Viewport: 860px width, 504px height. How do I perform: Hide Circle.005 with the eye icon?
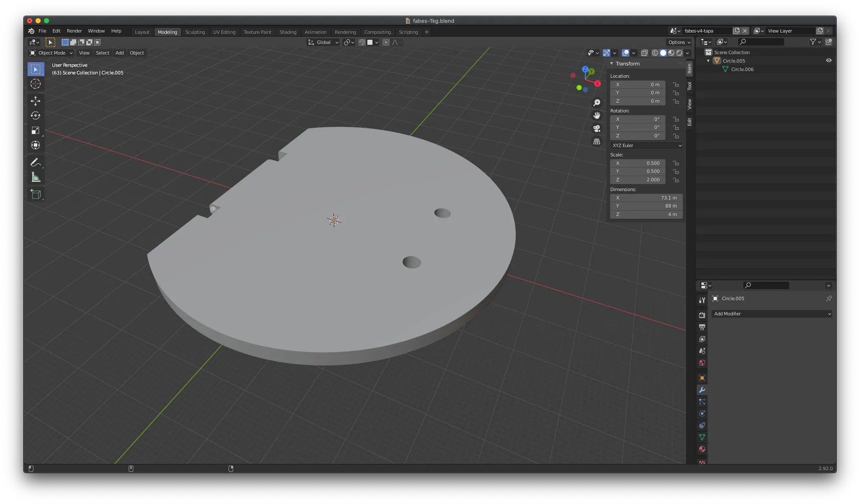829,60
